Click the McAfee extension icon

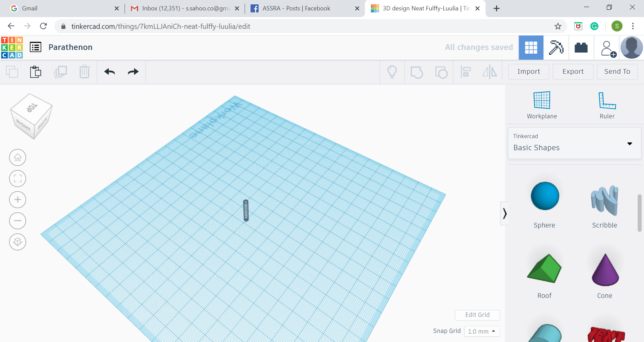[578, 26]
